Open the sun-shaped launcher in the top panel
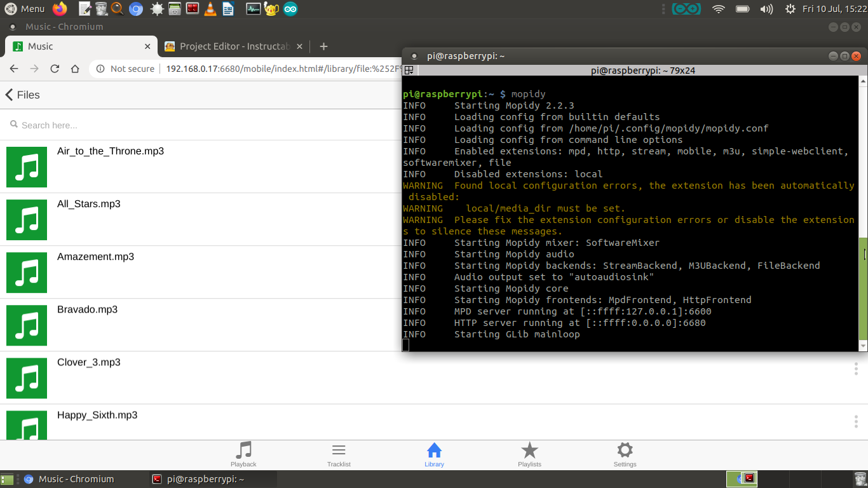The height and width of the screenshot is (488, 868). tap(157, 9)
